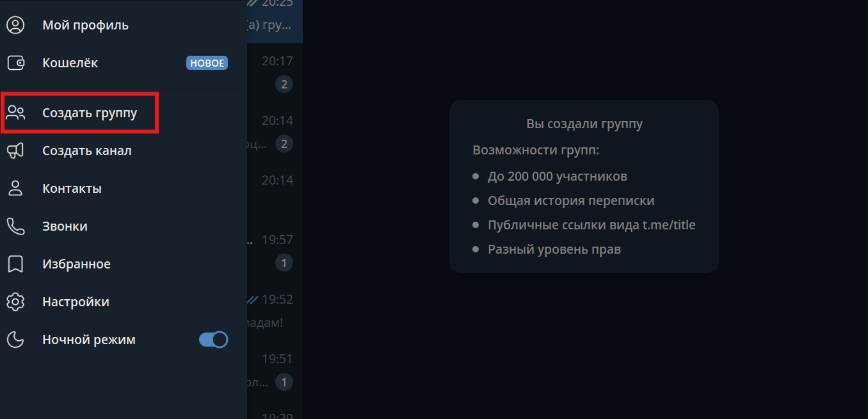Viewport: 868px width, 419px height.
Task: Click the Мой профиль profile icon
Action: coord(15,24)
